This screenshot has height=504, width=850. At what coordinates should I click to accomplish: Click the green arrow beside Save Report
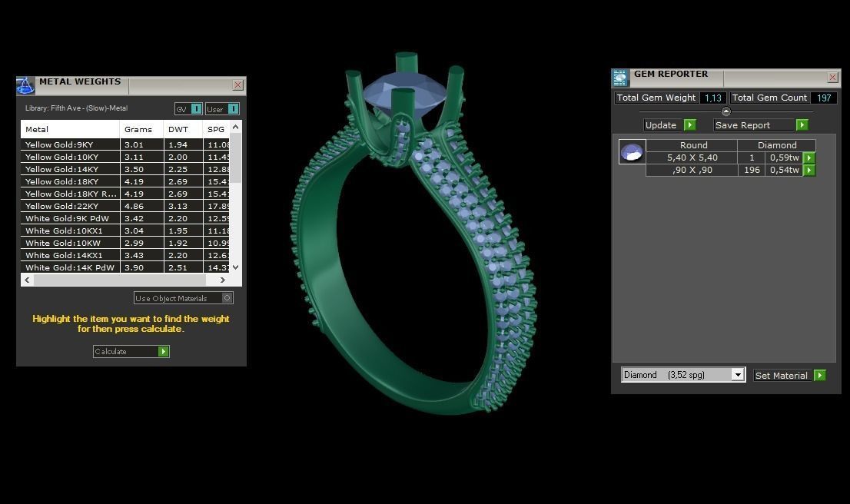tap(802, 125)
